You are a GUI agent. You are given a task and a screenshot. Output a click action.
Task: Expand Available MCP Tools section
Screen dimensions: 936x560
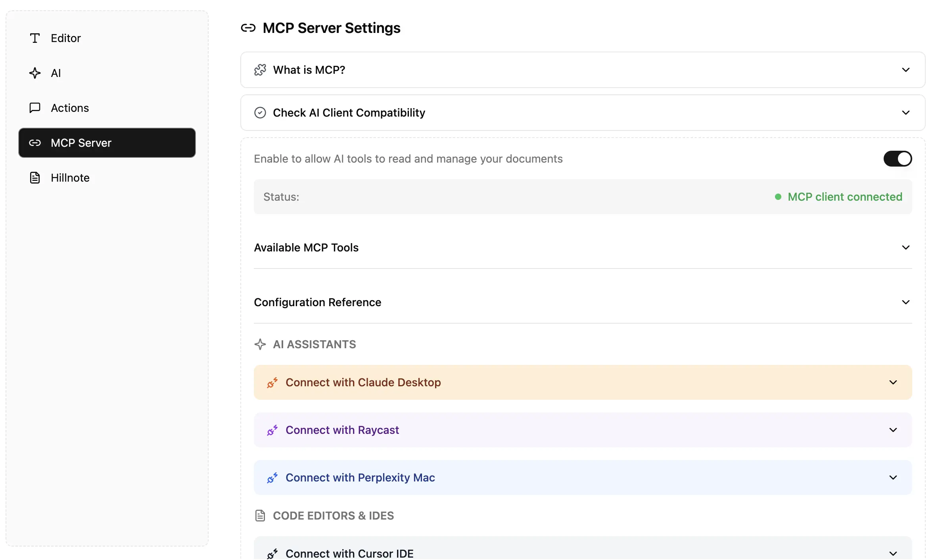905,247
